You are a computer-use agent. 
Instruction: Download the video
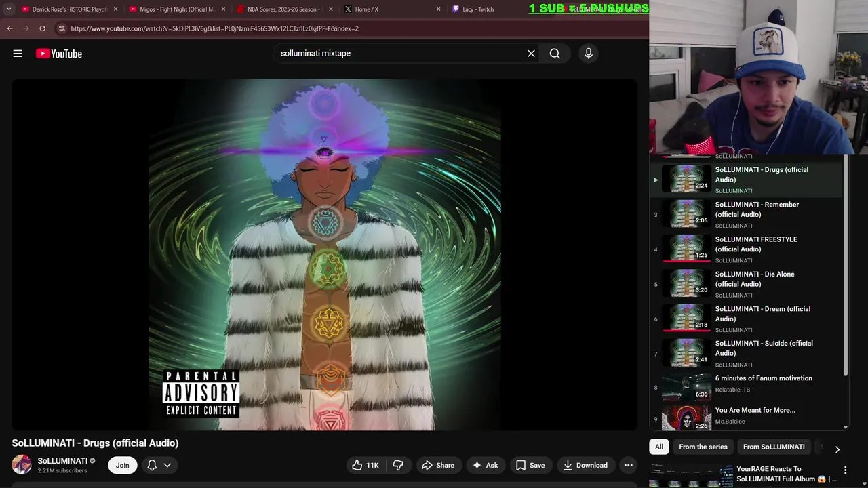click(x=585, y=465)
